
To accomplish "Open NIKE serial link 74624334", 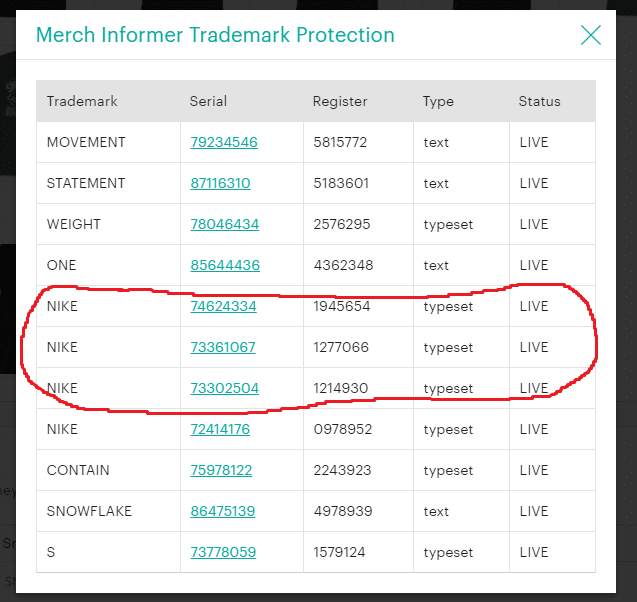I will (223, 306).
